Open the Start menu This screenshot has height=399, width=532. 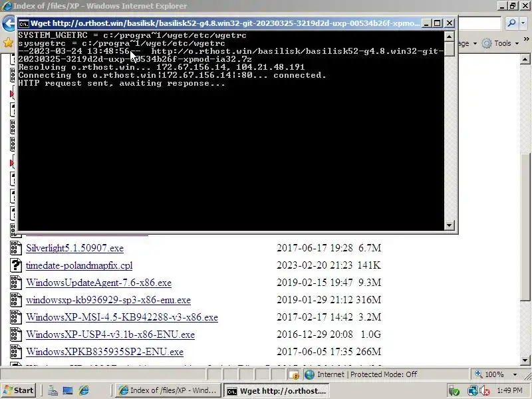(18, 390)
